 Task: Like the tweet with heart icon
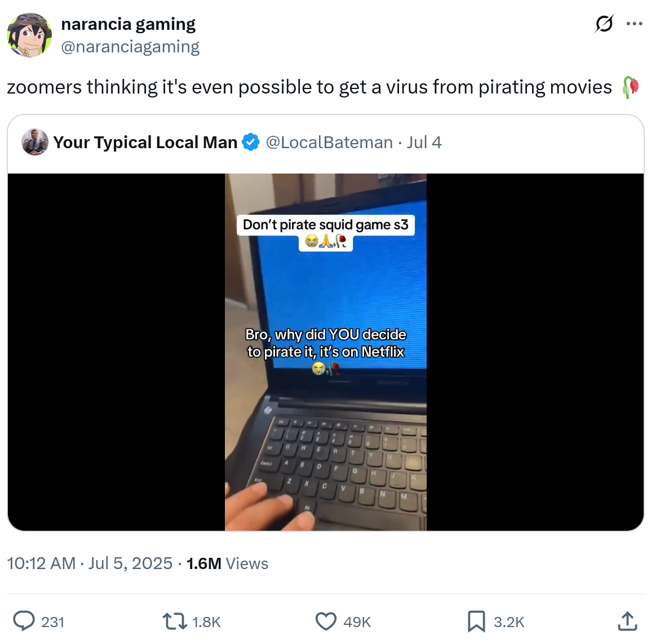click(326, 621)
